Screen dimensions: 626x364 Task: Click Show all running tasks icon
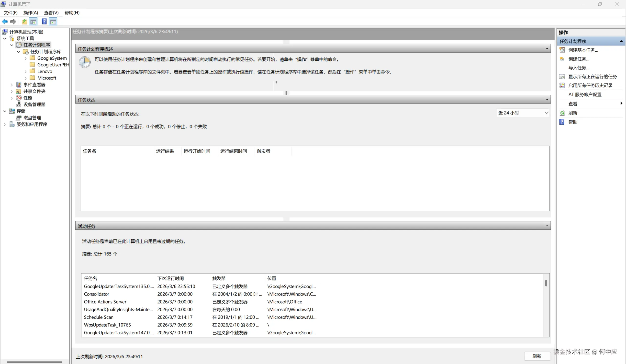[562, 77]
